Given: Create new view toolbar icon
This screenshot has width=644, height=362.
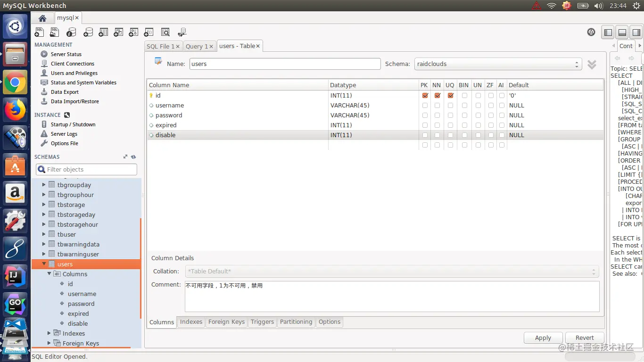Looking at the screenshot, I should 118,32.
